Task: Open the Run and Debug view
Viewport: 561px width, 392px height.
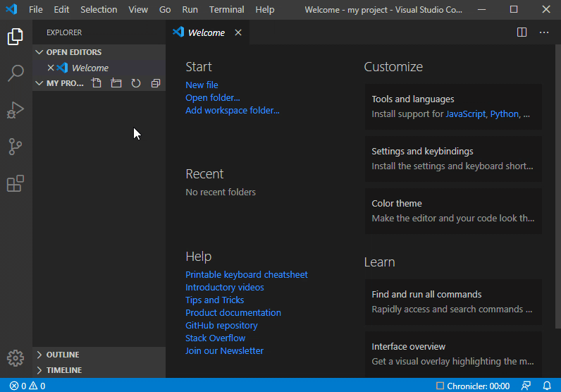Action: pyautogui.click(x=16, y=110)
